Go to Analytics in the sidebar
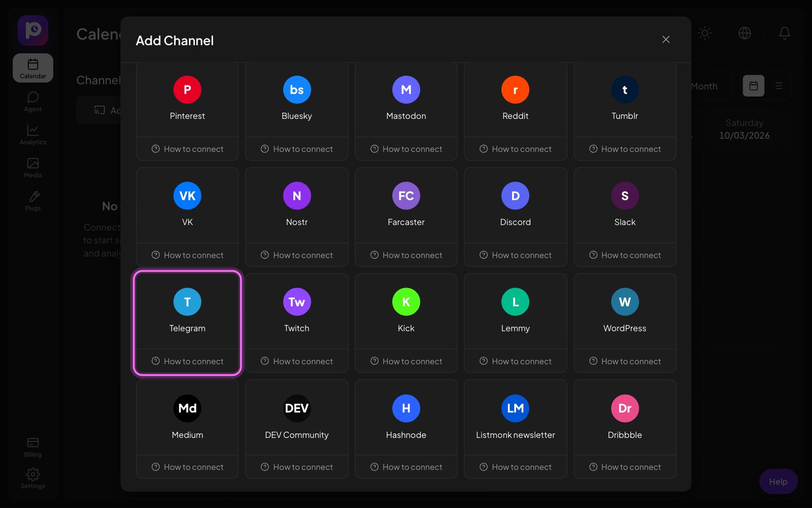The height and width of the screenshot is (508, 812). (x=33, y=135)
